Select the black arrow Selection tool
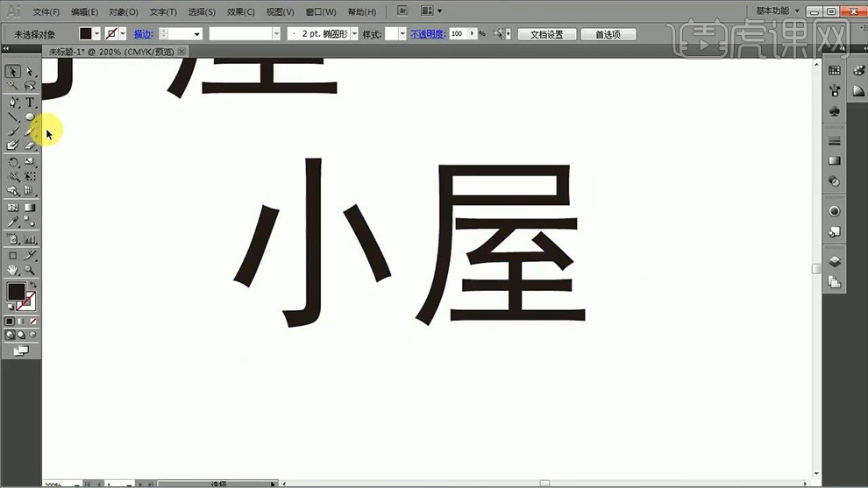This screenshot has height=488, width=868. point(13,72)
